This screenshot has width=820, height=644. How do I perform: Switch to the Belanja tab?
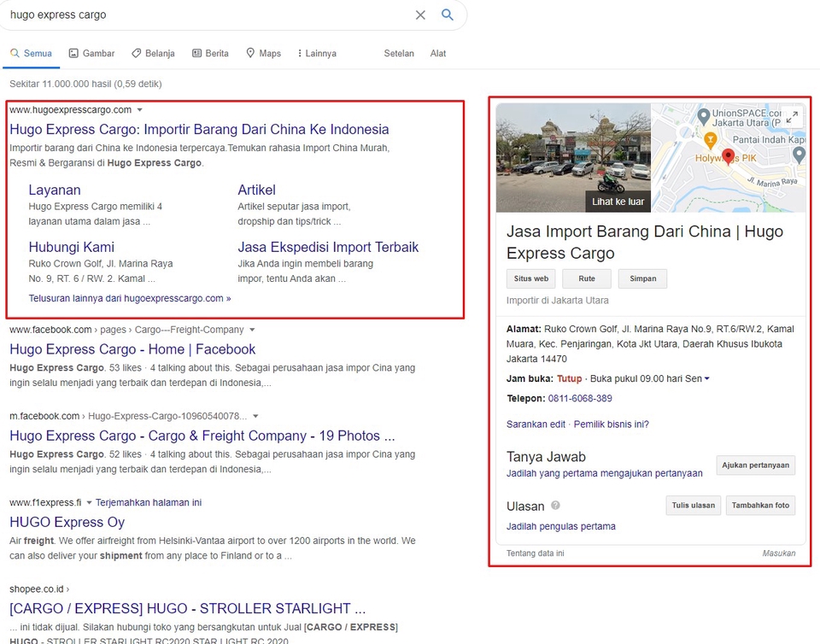(x=153, y=53)
